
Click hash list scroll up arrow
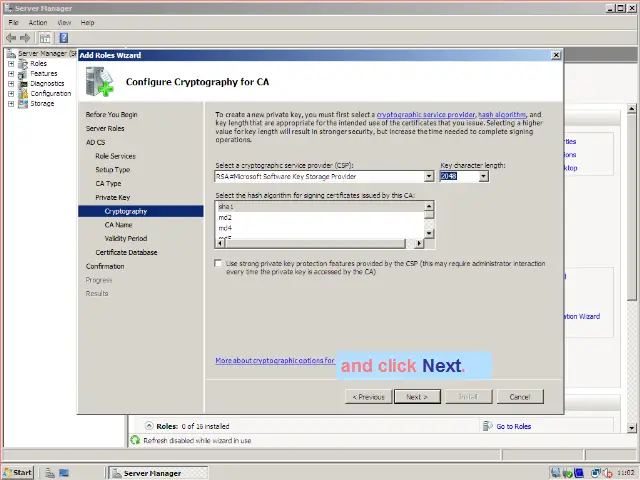coord(429,206)
